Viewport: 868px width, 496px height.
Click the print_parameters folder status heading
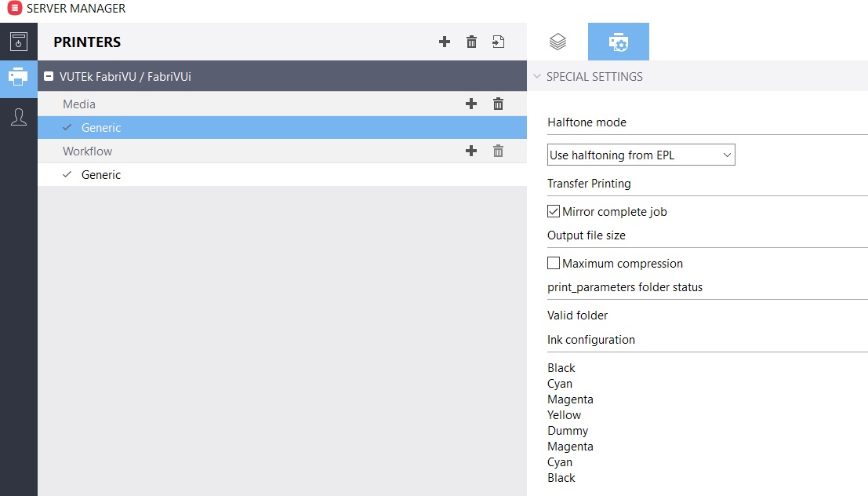pyautogui.click(x=625, y=287)
